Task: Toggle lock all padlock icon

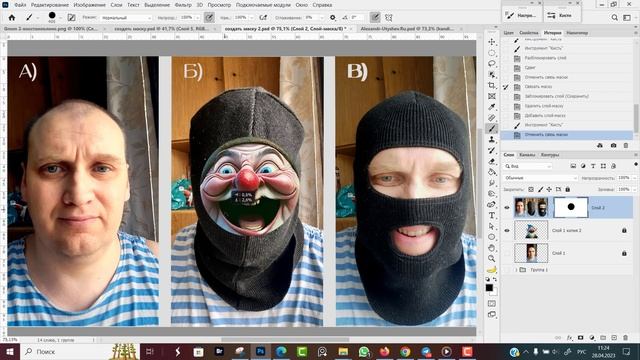Action: pos(567,189)
